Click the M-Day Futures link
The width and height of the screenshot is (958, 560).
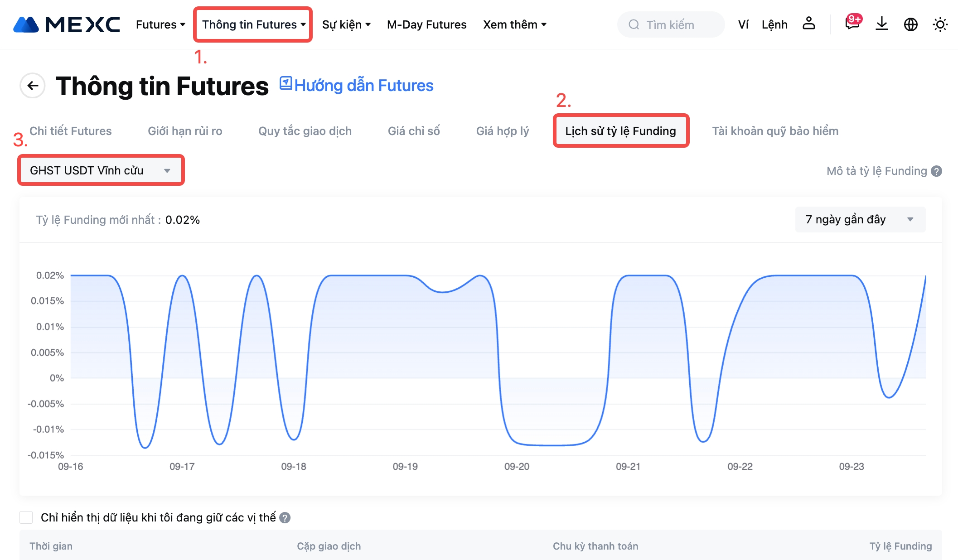(x=426, y=24)
